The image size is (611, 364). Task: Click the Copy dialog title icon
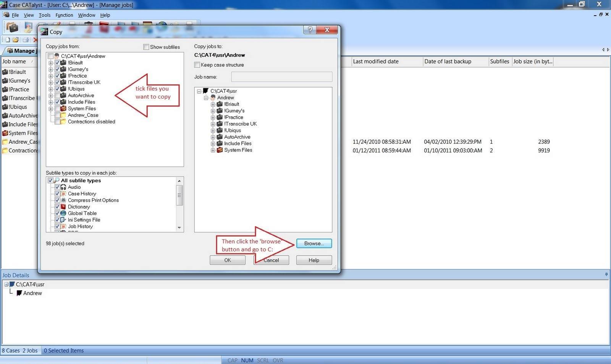tap(44, 32)
